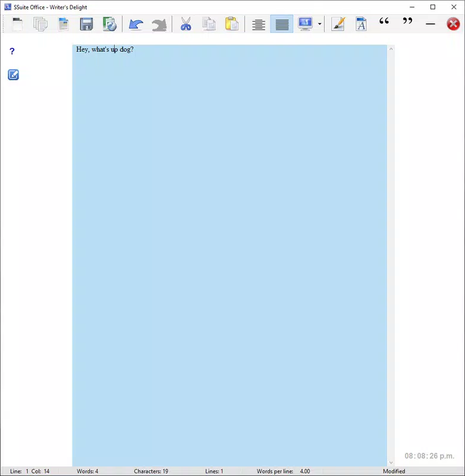Viewport: 465px width, 476px height.
Task: Insert closing quotation marks
Action: pos(407,21)
